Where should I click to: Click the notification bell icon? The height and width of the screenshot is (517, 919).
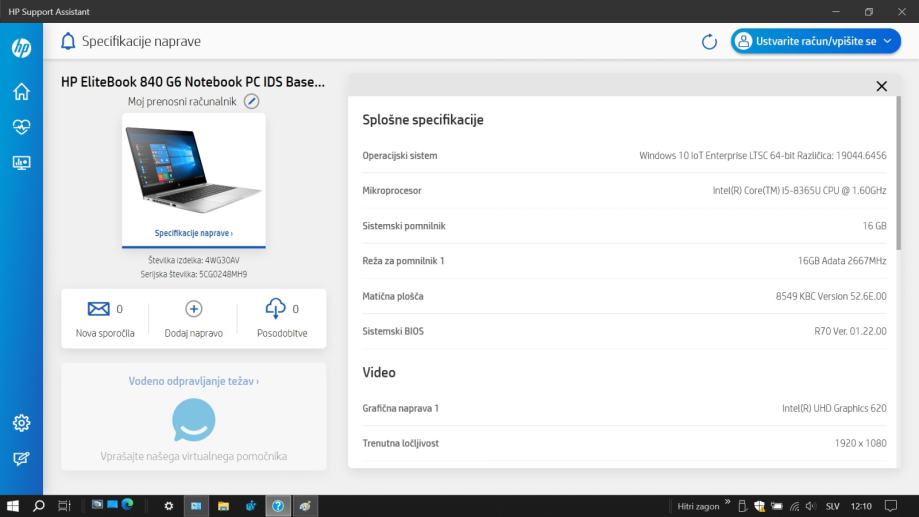click(68, 41)
